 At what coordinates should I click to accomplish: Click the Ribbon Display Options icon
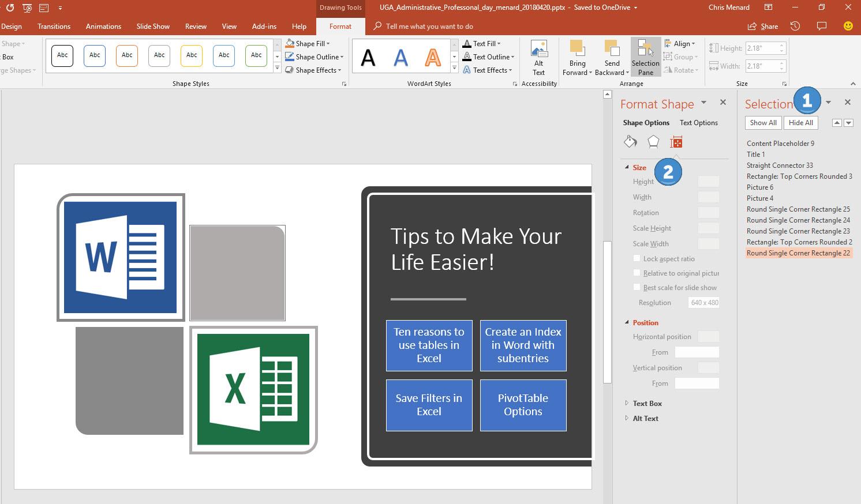point(768,7)
